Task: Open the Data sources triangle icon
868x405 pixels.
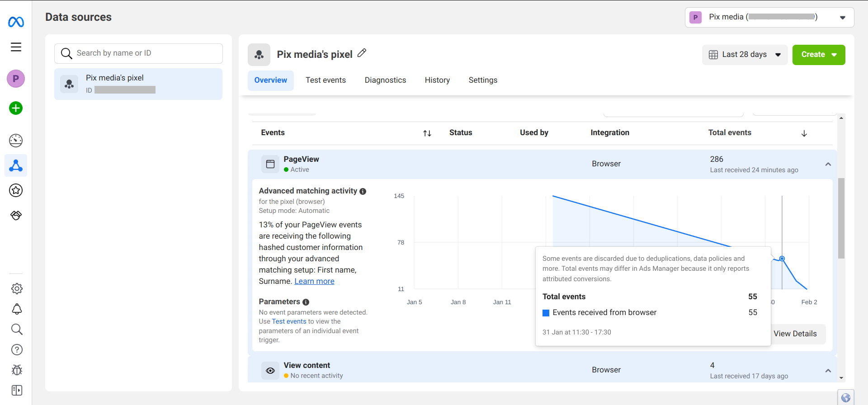Action: [x=16, y=166]
